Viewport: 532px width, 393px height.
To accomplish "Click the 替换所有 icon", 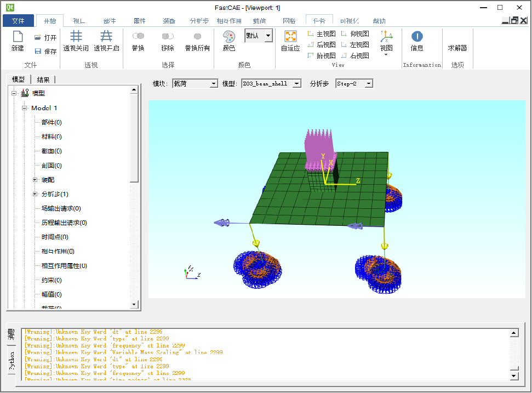I will click(x=197, y=41).
